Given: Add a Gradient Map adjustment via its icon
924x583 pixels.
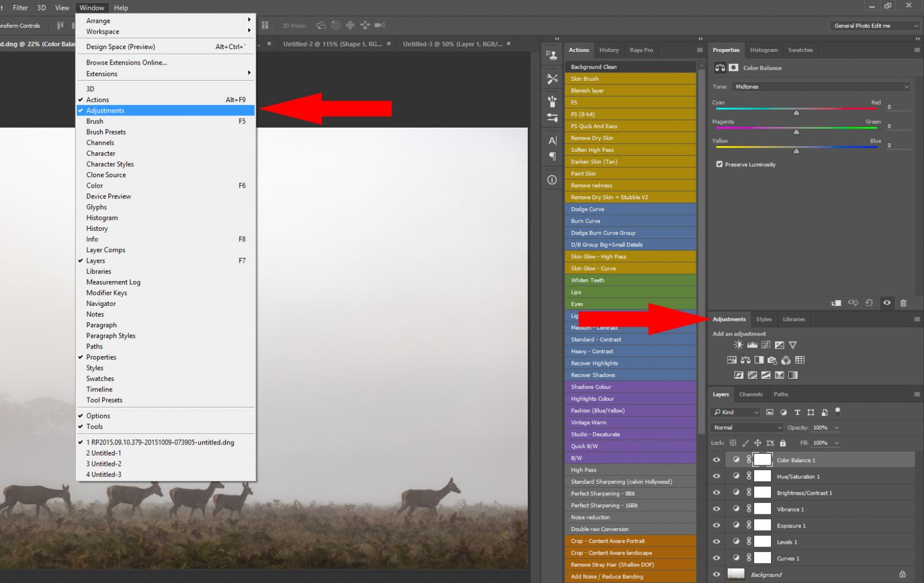Looking at the screenshot, I should tap(792, 374).
